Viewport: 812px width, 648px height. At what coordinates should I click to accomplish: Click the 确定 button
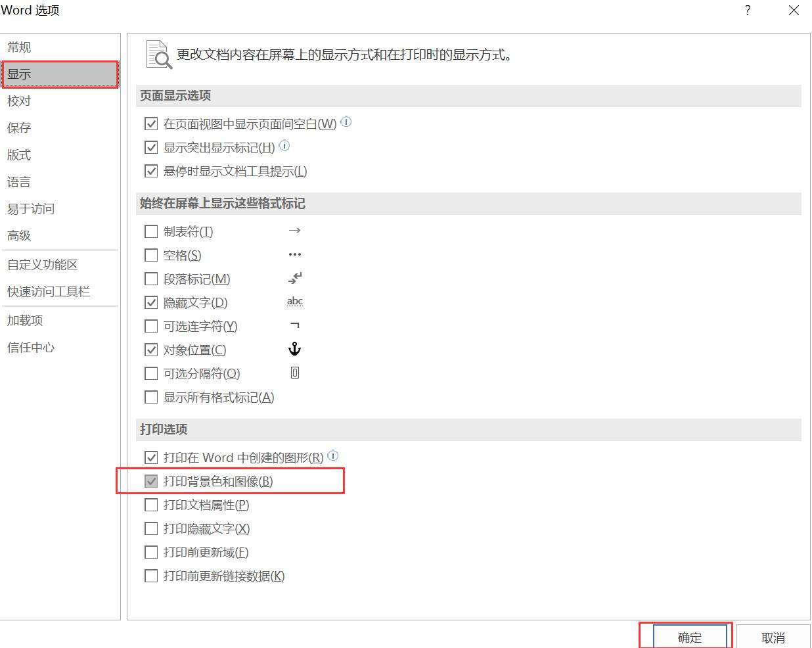pos(690,637)
